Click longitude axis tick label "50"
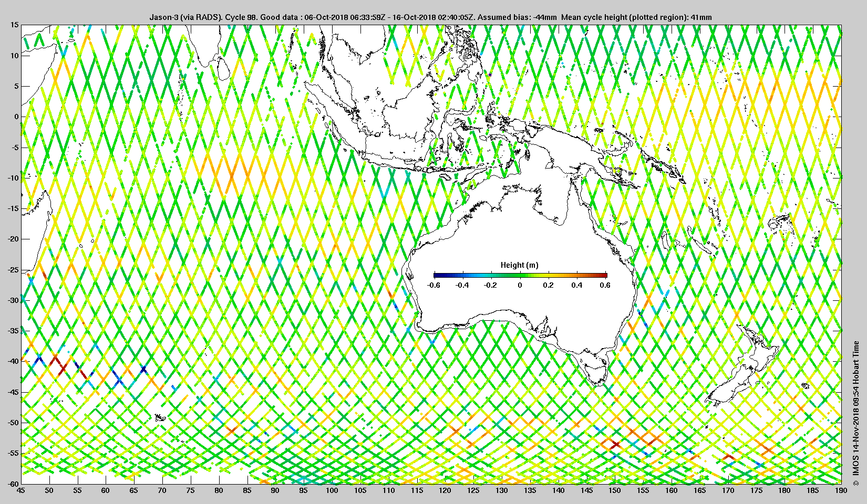 click(49, 491)
